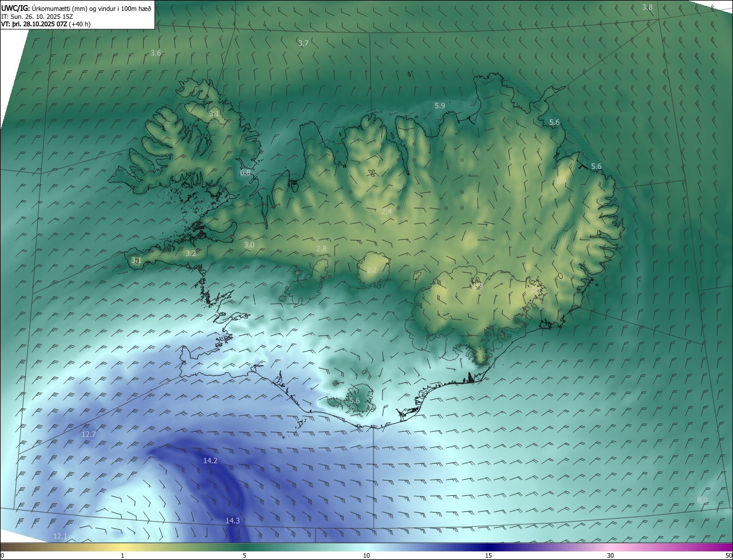Click the 0 tick on the color scale
The image size is (733, 560).
coord(2,555)
